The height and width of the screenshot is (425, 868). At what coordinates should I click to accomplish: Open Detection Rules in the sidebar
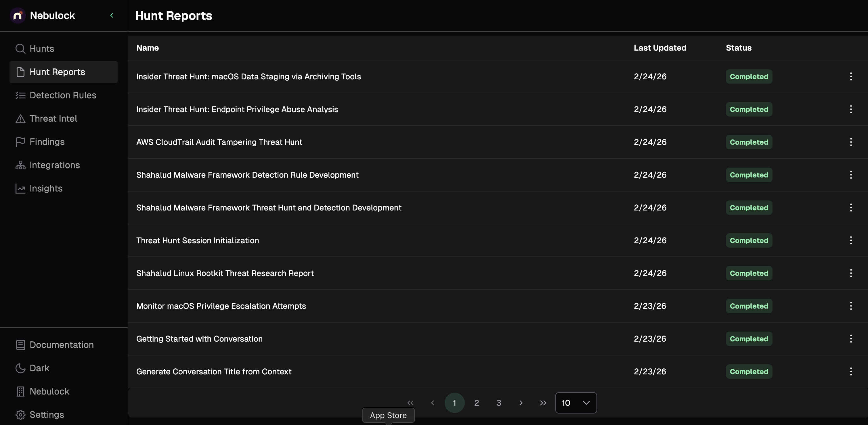(63, 95)
